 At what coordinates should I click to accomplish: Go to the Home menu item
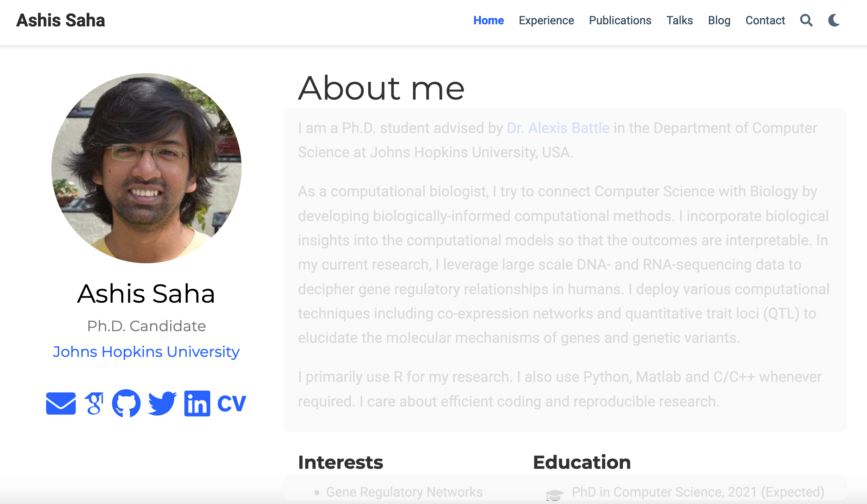tap(488, 20)
